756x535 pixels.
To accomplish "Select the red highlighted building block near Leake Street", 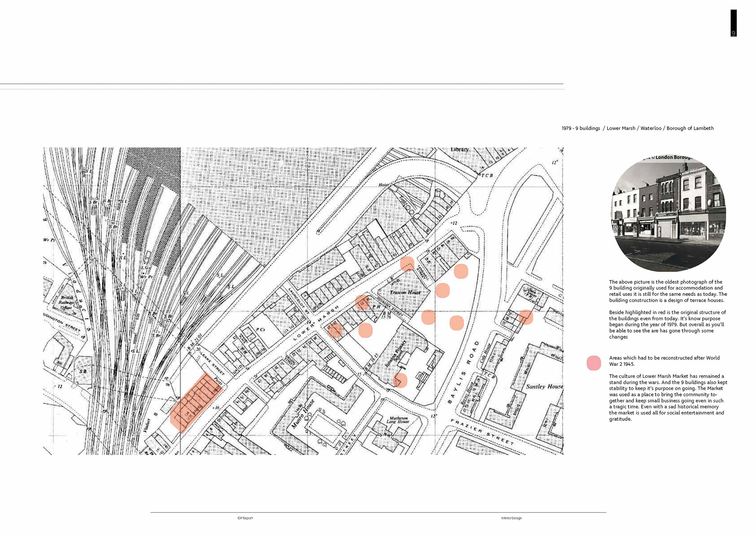I will coord(196,402).
